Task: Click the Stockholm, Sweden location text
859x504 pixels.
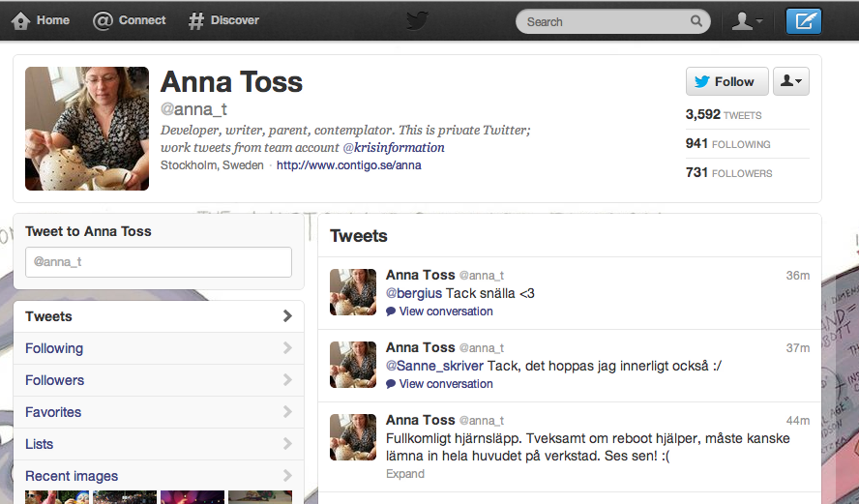Action: (x=212, y=164)
